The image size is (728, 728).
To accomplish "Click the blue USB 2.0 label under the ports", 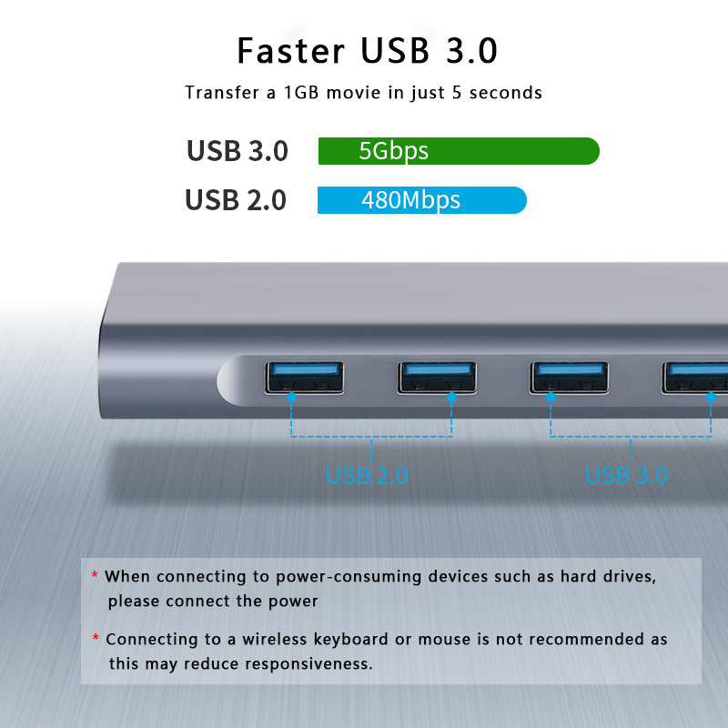I will 367,475.
